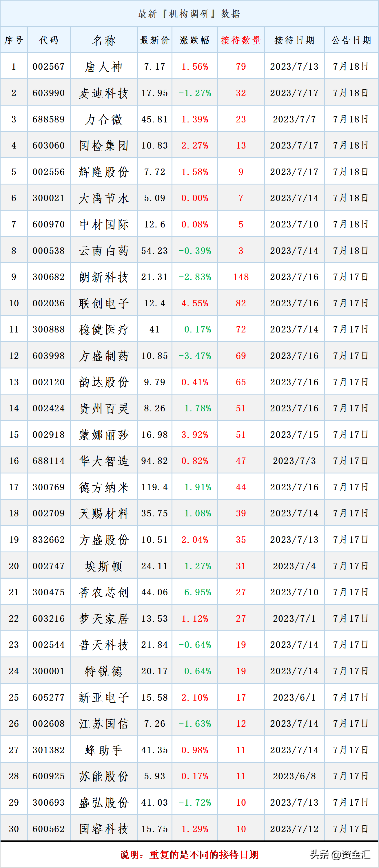
Task: Click the 接待日期 column header
Action: tap(294, 40)
